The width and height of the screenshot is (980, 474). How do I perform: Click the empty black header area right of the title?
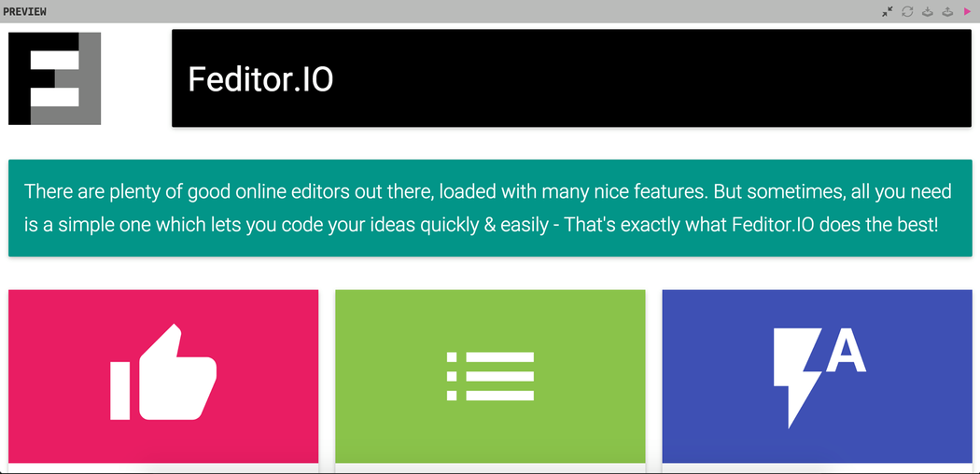(653, 78)
